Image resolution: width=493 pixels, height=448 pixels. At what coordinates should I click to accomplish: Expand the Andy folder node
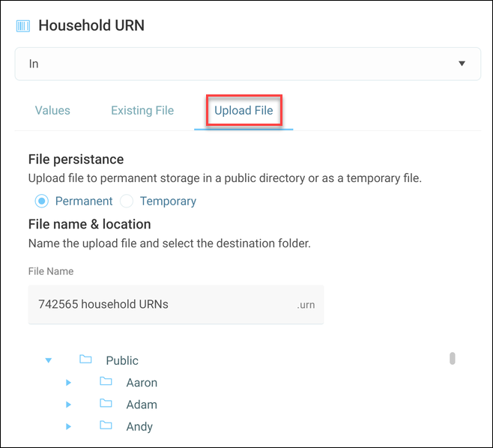(68, 426)
